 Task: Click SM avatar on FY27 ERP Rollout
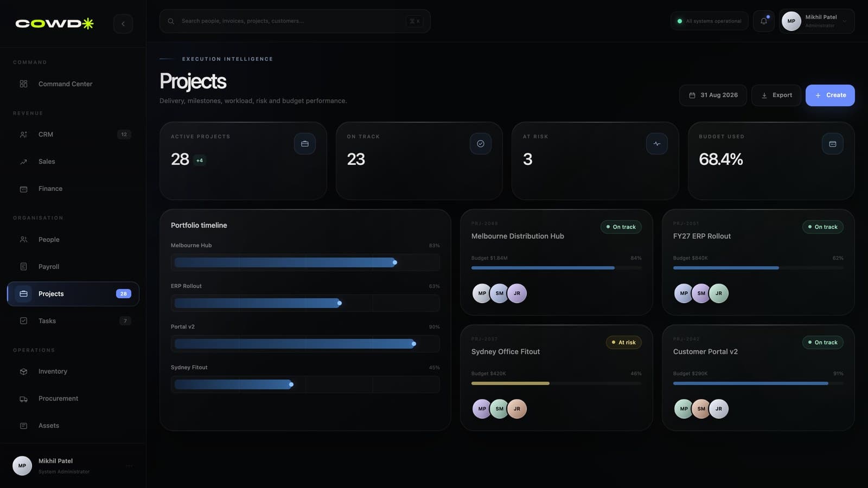point(701,293)
